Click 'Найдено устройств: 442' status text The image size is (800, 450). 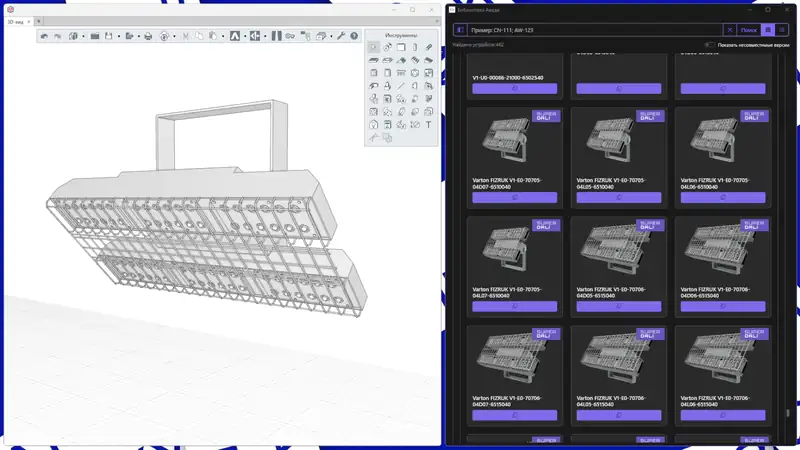[478, 45]
